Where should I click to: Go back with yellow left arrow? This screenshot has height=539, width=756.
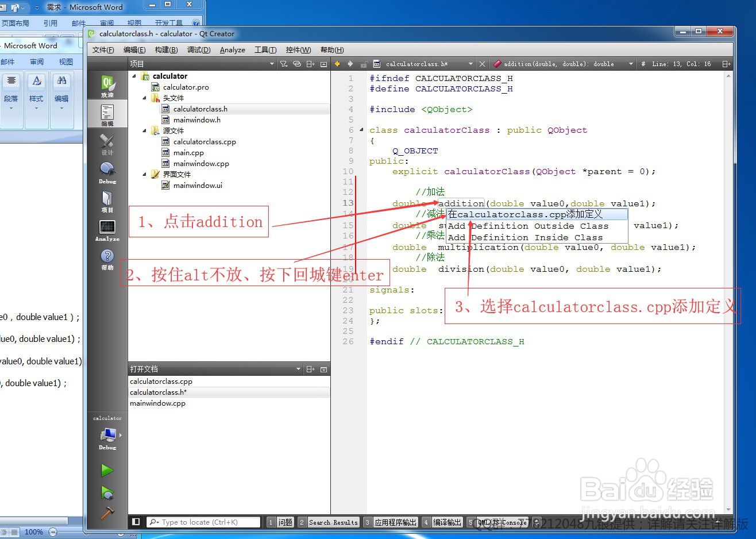337,64
